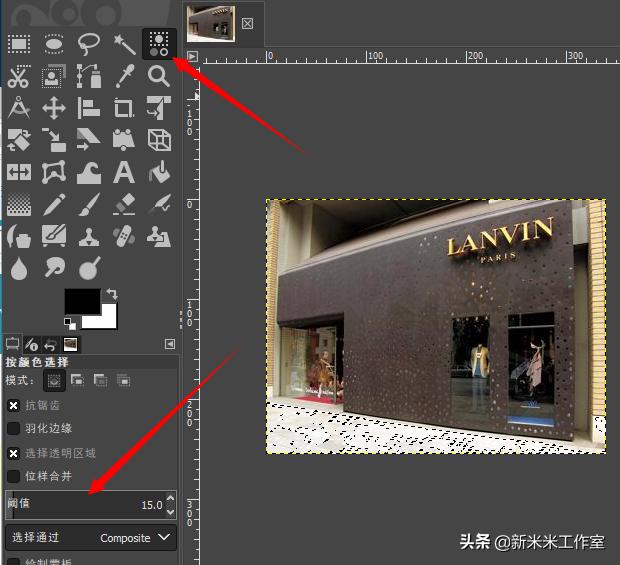Select the Paths tool
The image size is (620, 565).
[x=89, y=76]
